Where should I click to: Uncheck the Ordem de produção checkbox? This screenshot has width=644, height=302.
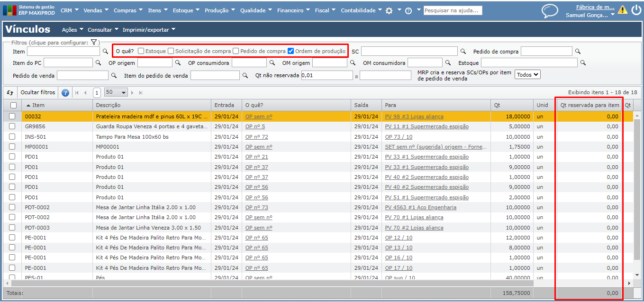click(291, 51)
